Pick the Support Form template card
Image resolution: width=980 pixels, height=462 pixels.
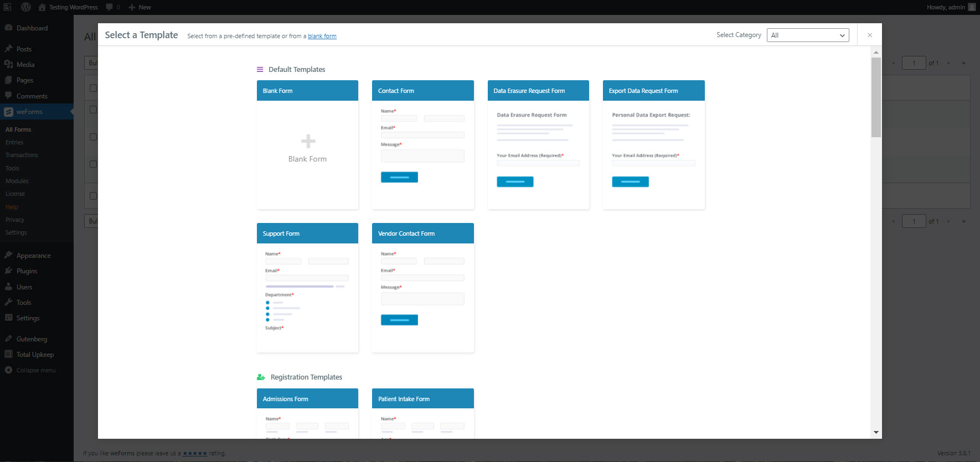[x=307, y=288]
